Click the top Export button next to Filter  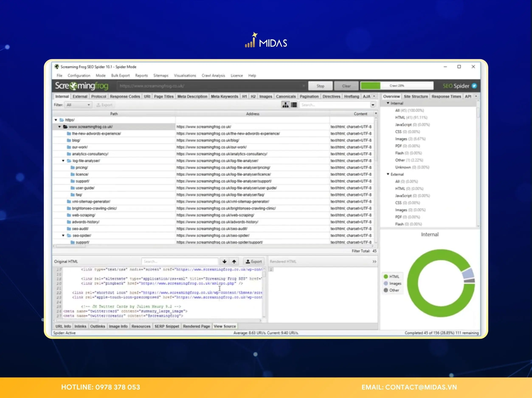tap(104, 105)
